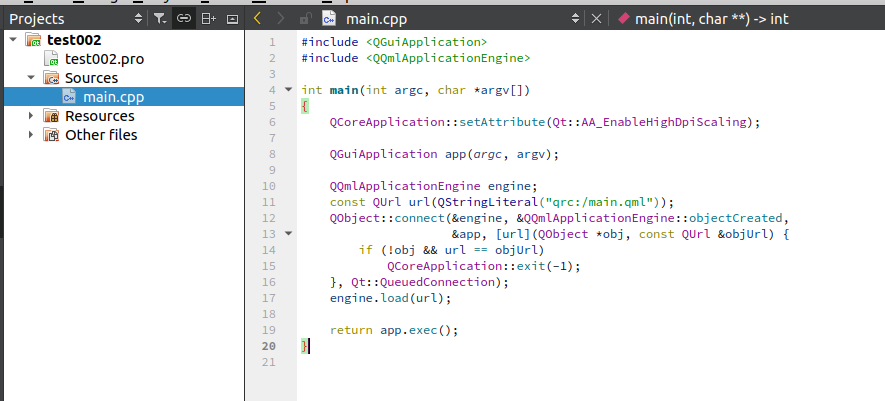This screenshot has width=885, height=401.
Task: Click the Resources folder lock icon
Action: point(52,116)
